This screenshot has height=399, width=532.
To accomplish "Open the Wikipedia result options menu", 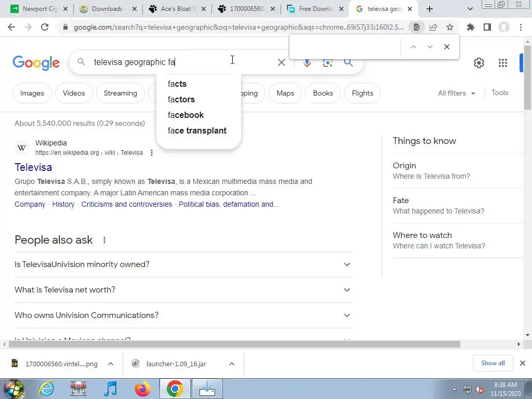I will click(x=152, y=153).
